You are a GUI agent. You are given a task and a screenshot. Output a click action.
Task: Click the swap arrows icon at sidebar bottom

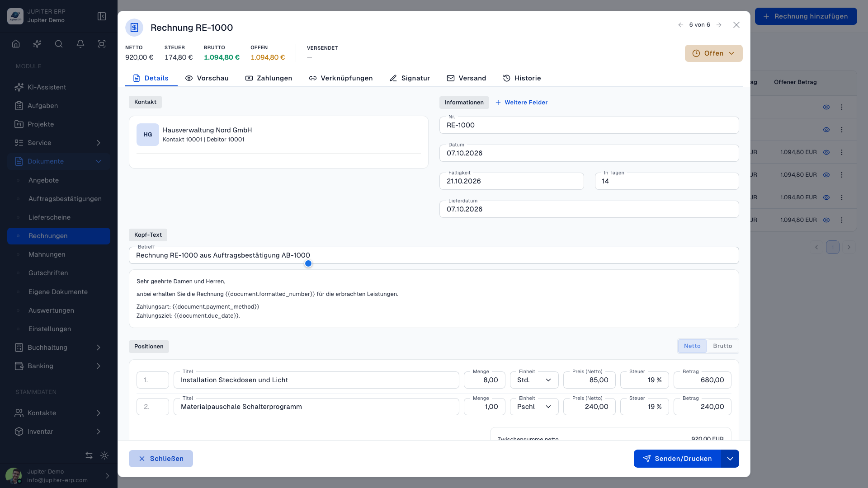[x=89, y=455]
